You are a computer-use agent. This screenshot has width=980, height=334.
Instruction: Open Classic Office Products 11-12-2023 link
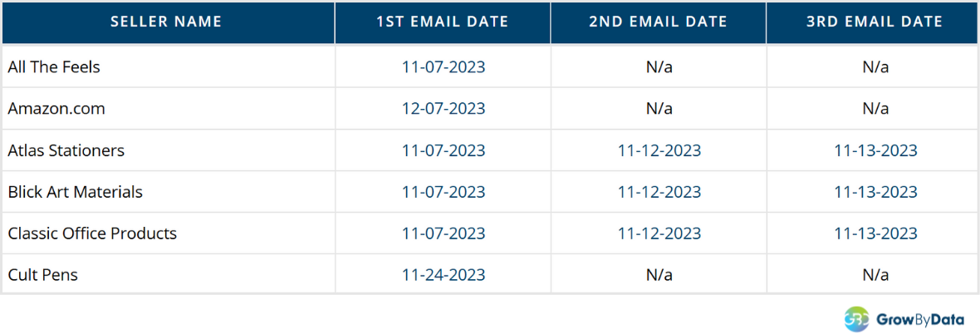pos(659,233)
